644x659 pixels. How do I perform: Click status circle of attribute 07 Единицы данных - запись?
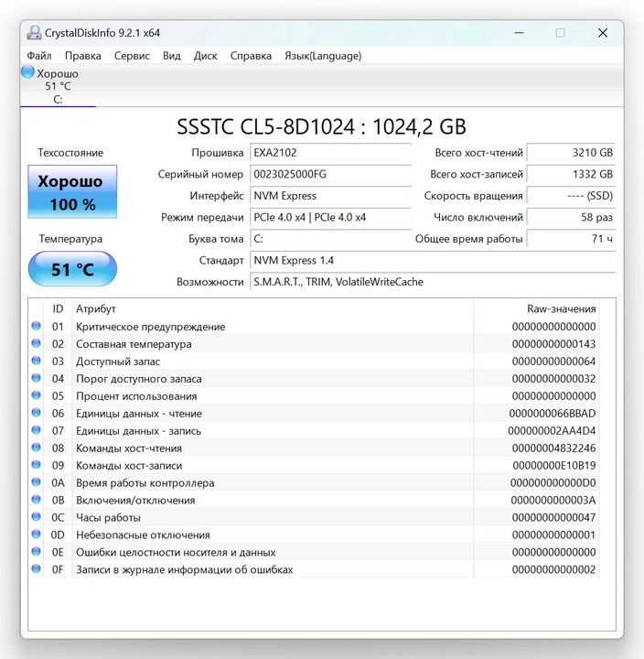click(36, 430)
